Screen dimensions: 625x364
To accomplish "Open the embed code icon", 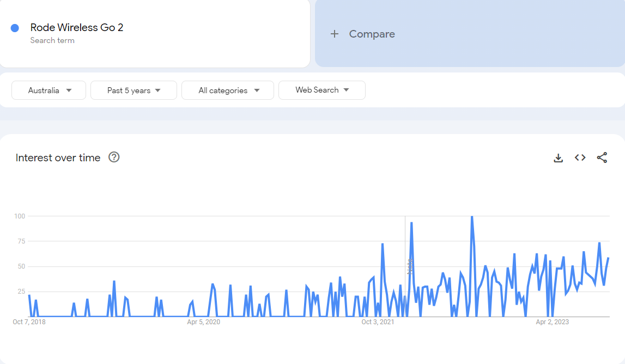I will [580, 157].
